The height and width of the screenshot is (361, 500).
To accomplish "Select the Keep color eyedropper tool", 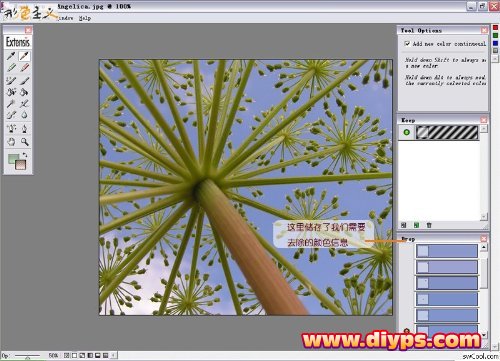I will 11,56.
